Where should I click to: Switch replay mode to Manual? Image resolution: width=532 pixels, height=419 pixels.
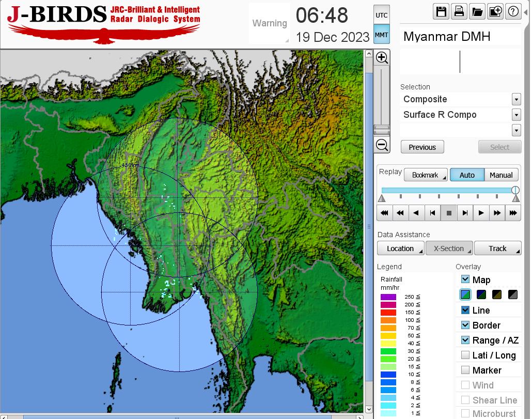click(x=501, y=175)
